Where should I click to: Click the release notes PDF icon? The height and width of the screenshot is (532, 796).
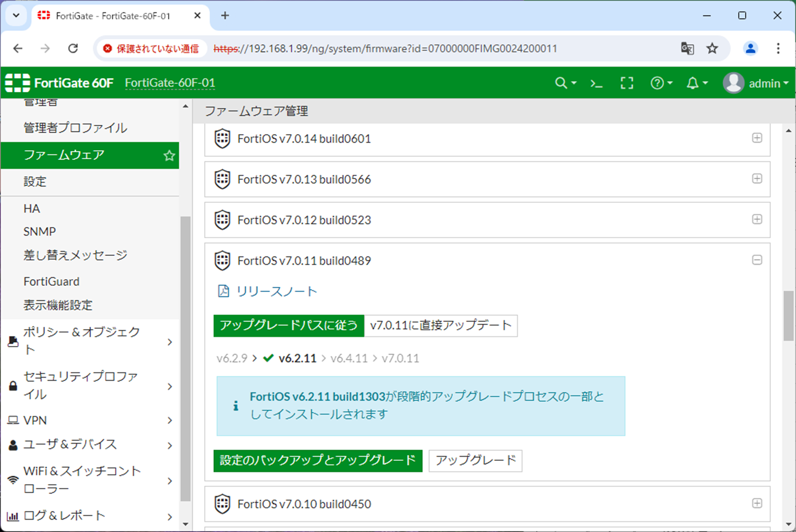[223, 291]
